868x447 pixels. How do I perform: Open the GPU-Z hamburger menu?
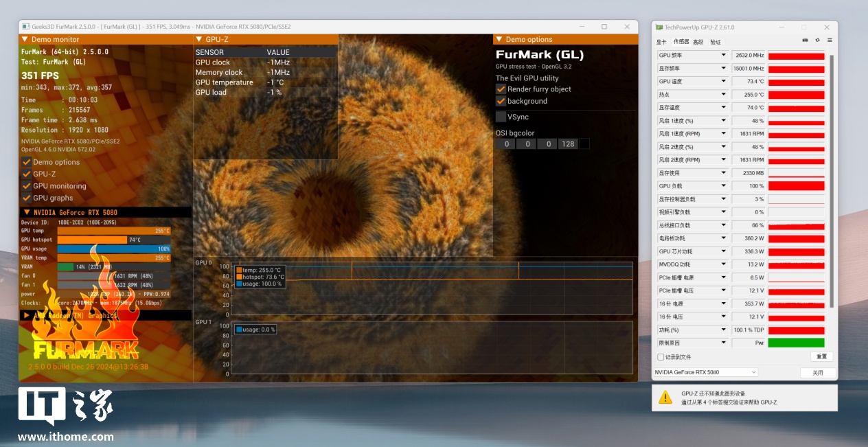[x=830, y=41]
